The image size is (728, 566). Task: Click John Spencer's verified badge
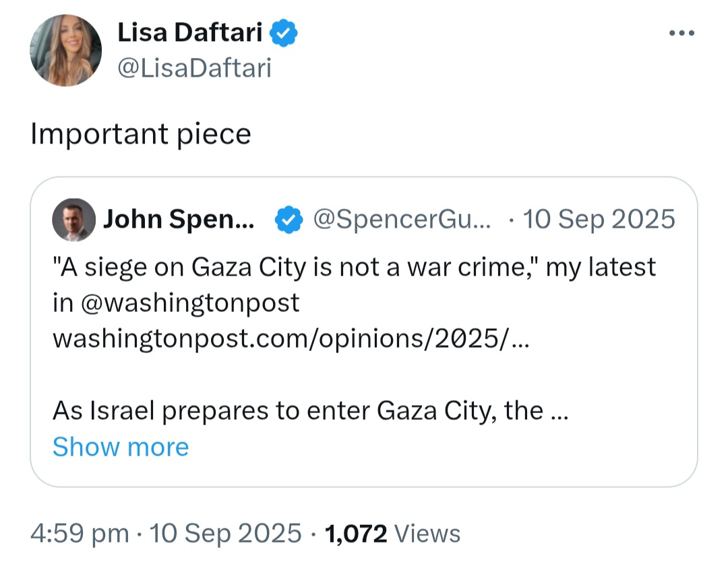pos(289,220)
